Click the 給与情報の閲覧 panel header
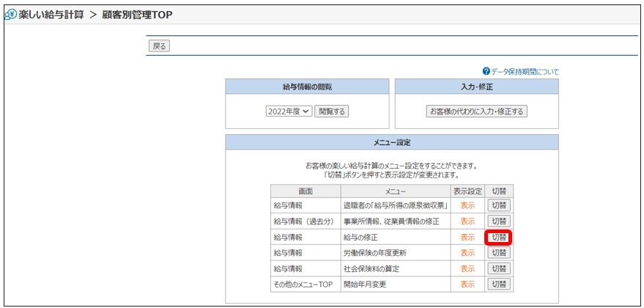Screen dimensions: 644x308 click(307, 87)
